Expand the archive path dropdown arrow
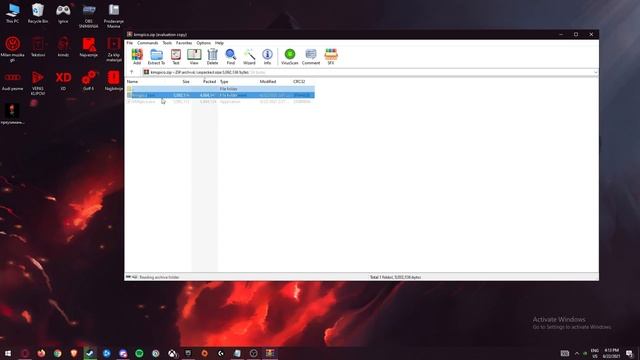640x360 pixels. coord(596,72)
